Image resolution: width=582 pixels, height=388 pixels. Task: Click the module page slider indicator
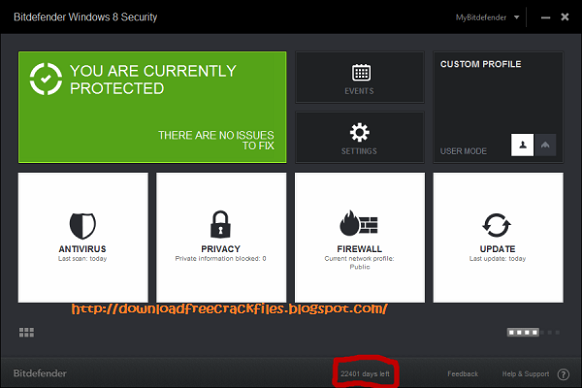pyautogui.click(x=523, y=332)
